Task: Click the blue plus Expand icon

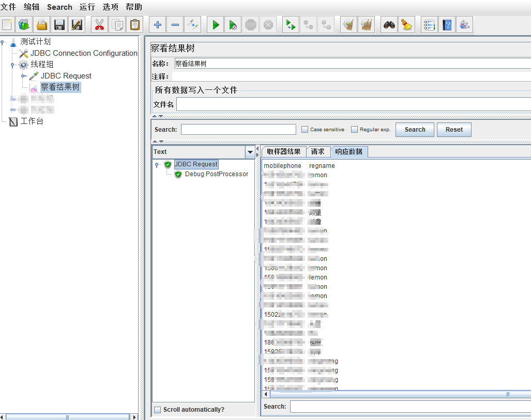Action: click(158, 25)
